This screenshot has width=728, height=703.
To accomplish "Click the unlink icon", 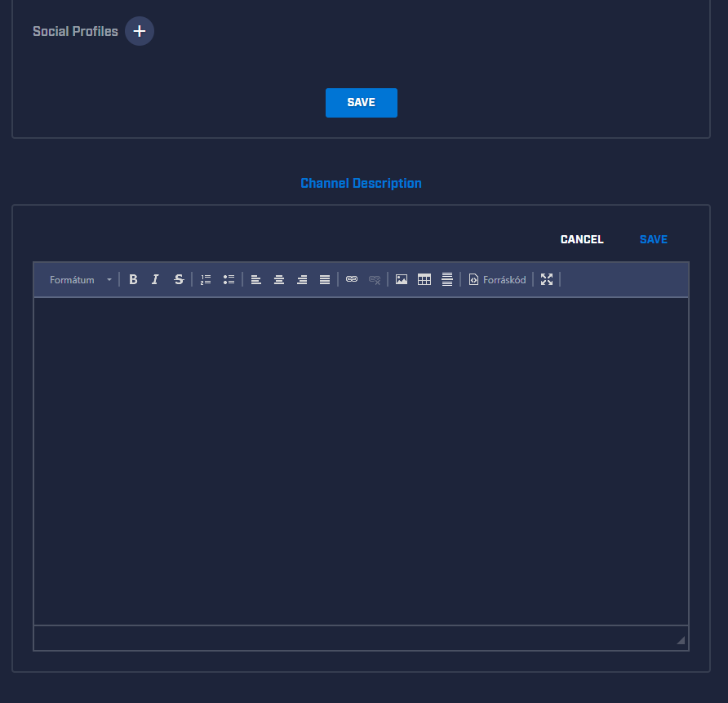I will (375, 279).
